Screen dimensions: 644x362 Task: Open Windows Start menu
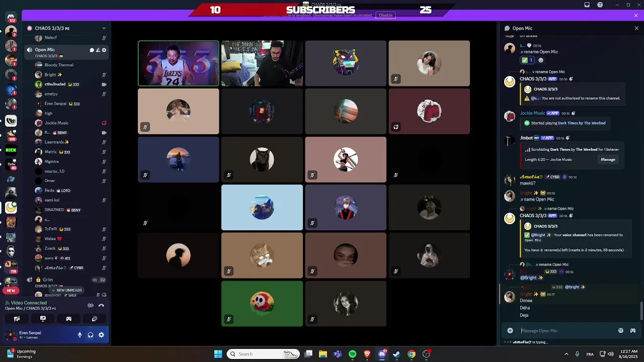(218, 354)
